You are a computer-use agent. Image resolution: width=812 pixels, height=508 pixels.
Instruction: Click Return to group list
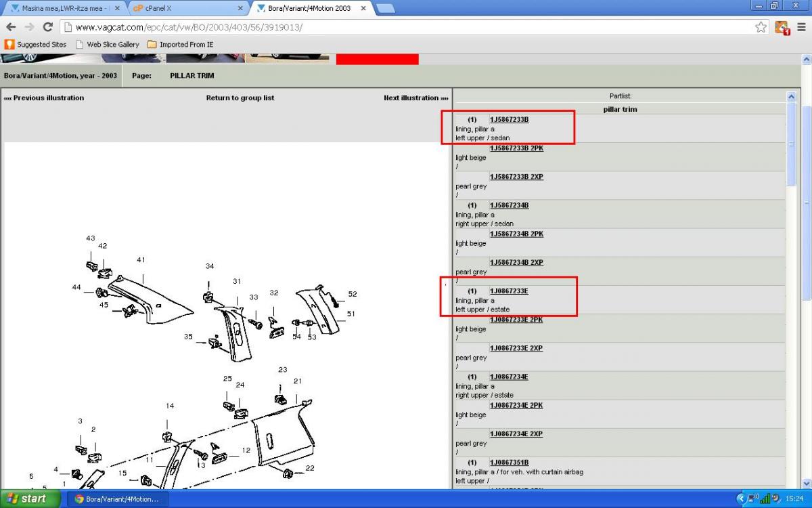[x=240, y=98]
